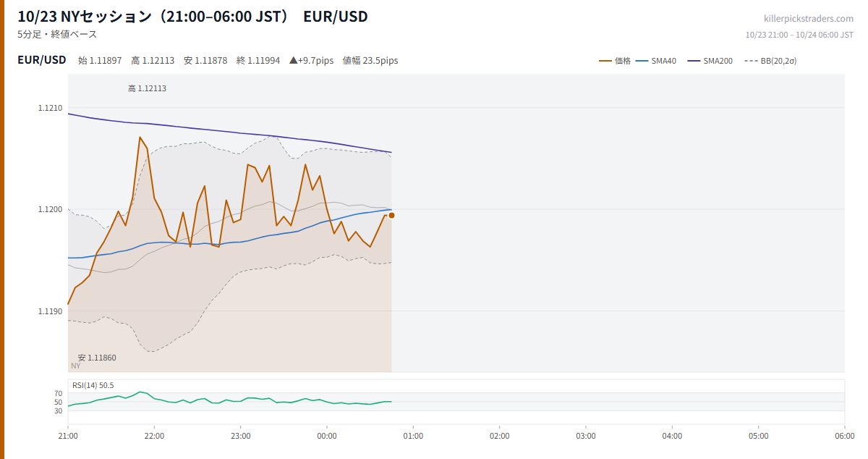Click the high value 高 1.12113 in stats row
This screenshot has height=459, width=868.
pyautogui.click(x=153, y=61)
